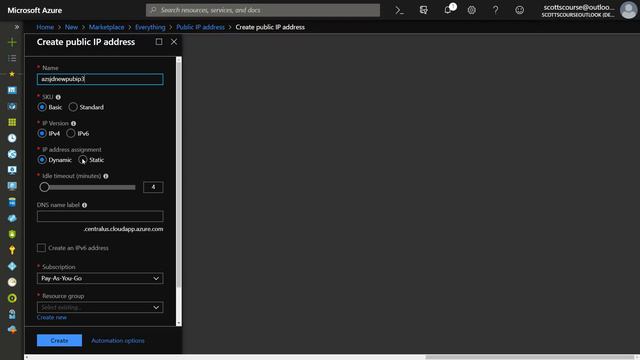
Task: Click the scottscourse@outlook account name
Action: pyautogui.click(x=578, y=7)
